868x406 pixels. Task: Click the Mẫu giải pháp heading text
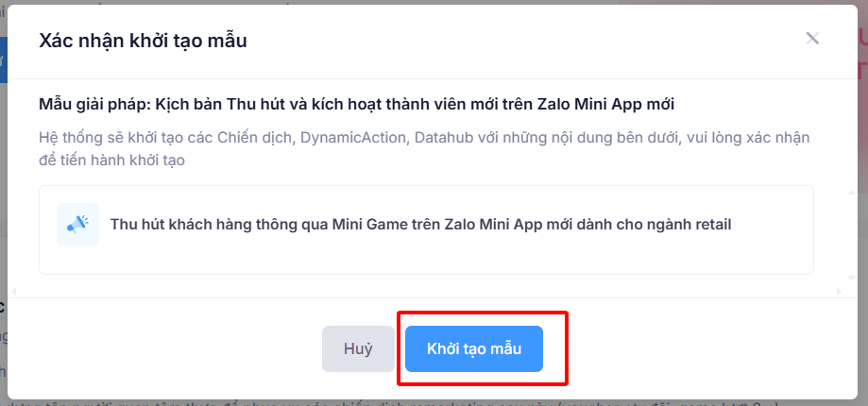coord(94,102)
